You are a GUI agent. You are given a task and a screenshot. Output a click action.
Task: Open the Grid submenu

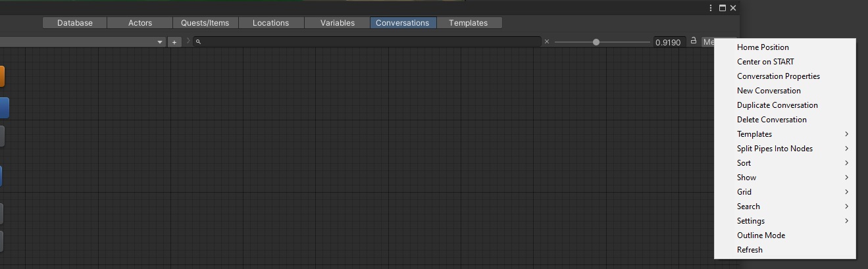[x=785, y=192]
